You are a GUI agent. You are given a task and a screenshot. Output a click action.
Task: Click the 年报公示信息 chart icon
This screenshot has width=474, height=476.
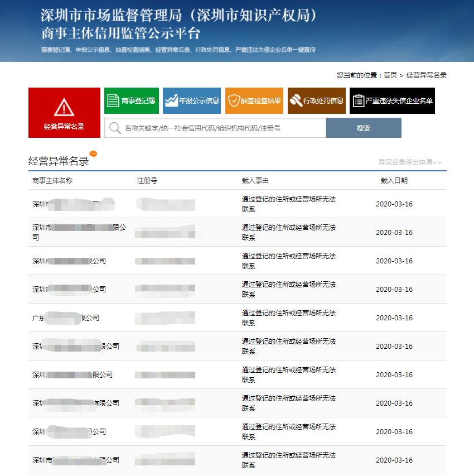point(173,100)
